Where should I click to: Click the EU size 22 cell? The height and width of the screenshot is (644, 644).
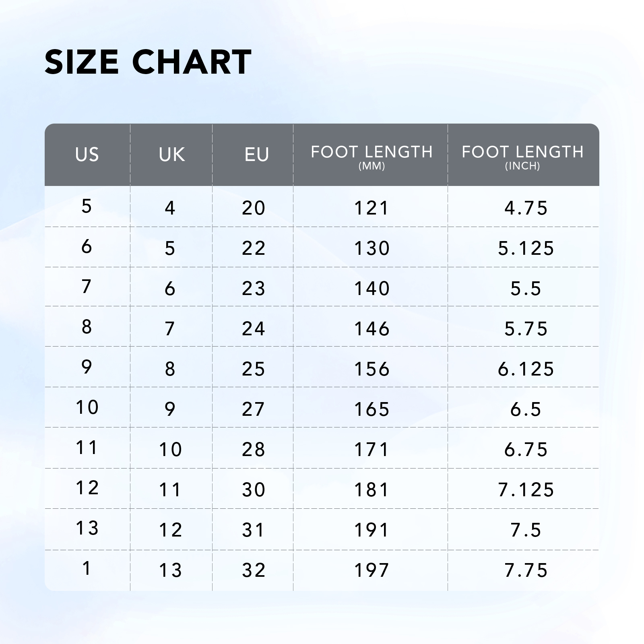(254, 248)
